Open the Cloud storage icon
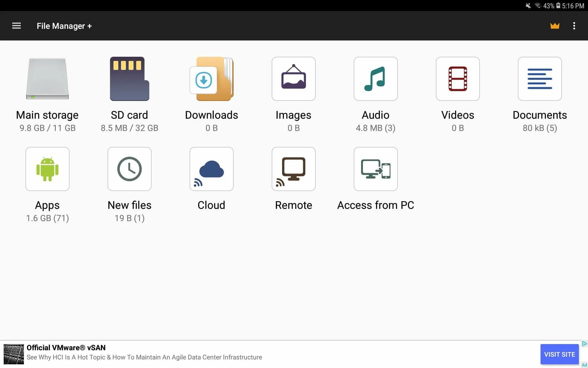Image resolution: width=588 pixels, height=368 pixels. [212, 169]
